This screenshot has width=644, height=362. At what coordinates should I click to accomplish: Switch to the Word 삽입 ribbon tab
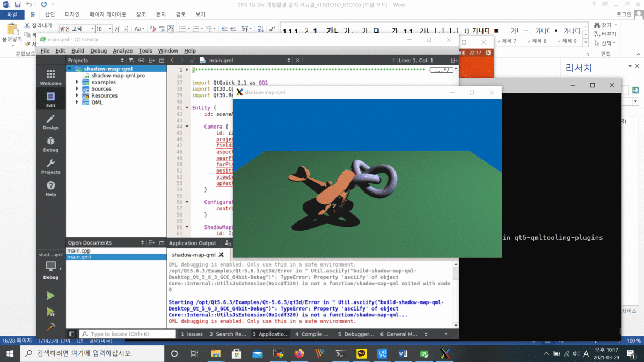pyautogui.click(x=49, y=14)
